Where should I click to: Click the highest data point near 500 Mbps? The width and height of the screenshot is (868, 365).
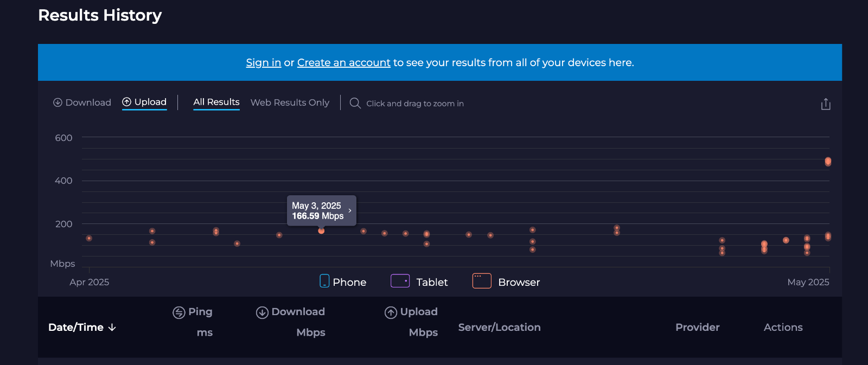[x=828, y=162]
